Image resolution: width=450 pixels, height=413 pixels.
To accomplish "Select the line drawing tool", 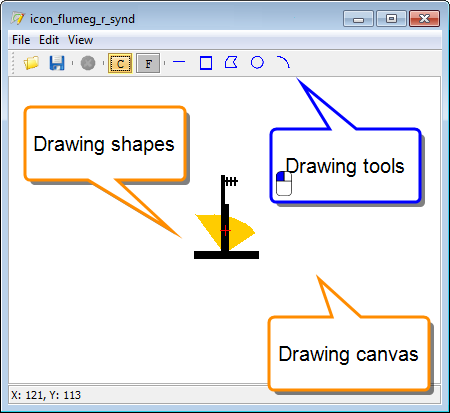I will [x=179, y=62].
